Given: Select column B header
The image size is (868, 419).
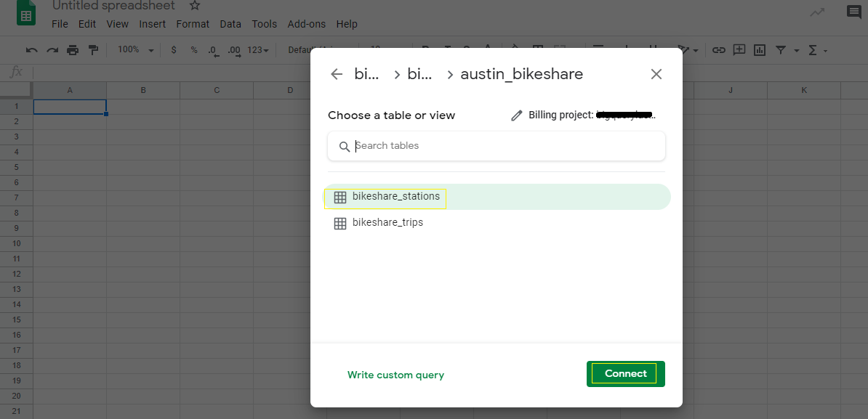Looking at the screenshot, I should click(142, 90).
